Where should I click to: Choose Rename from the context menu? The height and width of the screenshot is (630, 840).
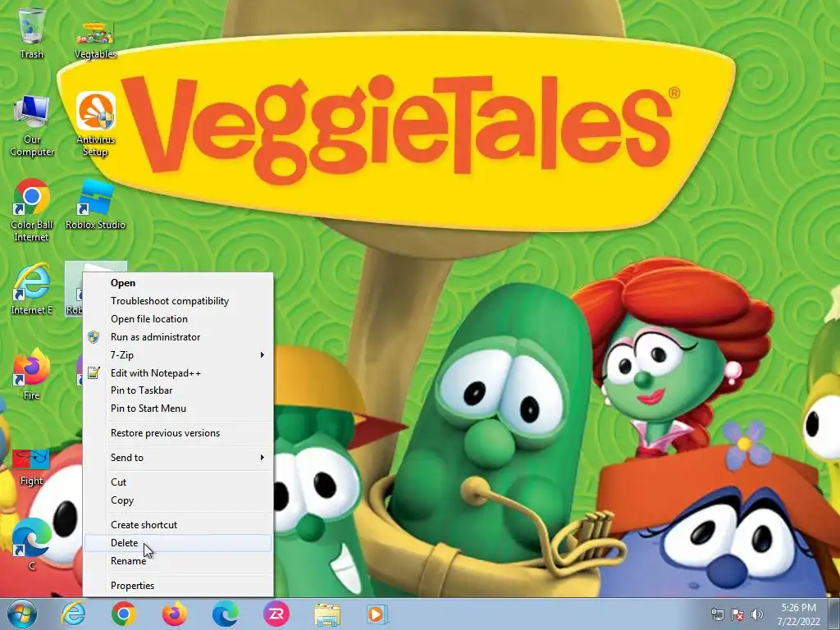point(177,561)
